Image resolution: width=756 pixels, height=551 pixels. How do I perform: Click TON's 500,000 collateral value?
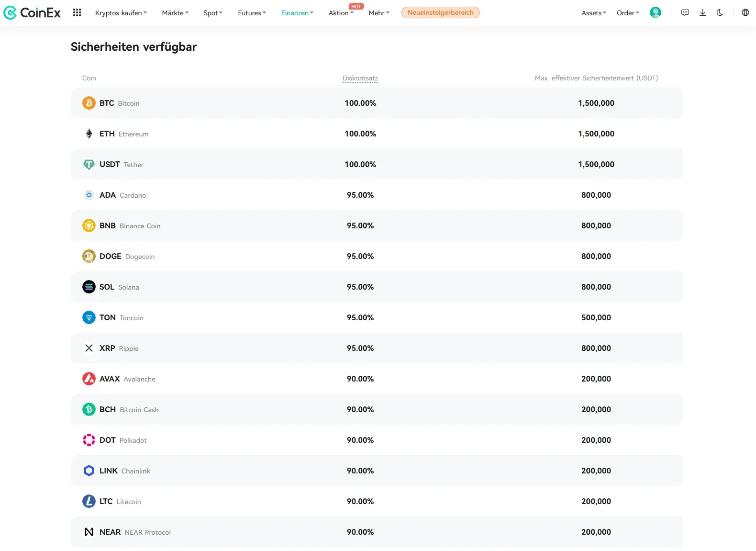click(596, 317)
